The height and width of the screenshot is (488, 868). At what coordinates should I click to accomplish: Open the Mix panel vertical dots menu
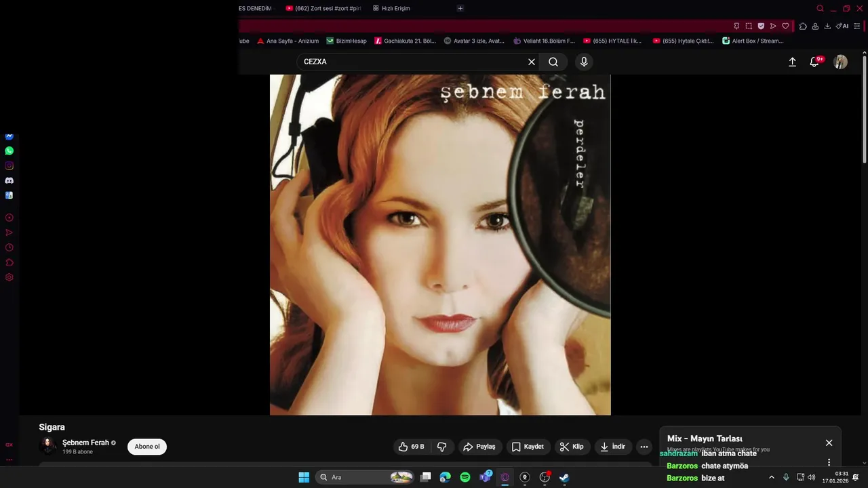(x=829, y=462)
